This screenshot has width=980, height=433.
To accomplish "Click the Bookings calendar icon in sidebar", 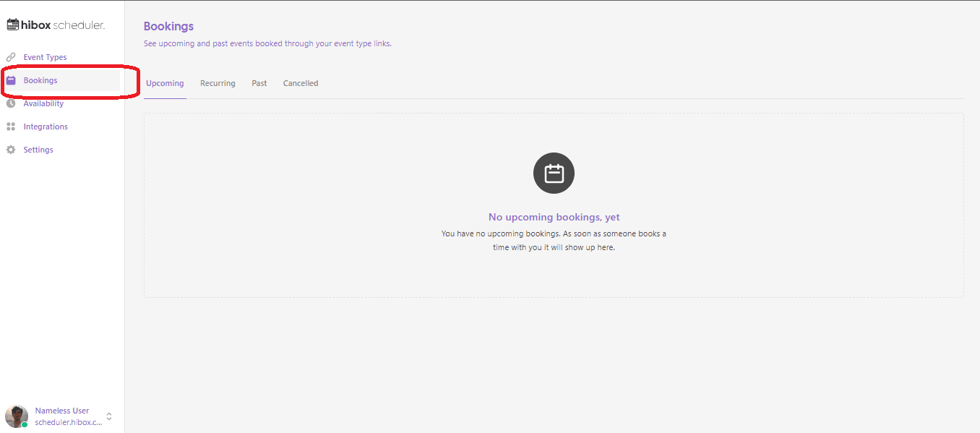I will (x=11, y=80).
